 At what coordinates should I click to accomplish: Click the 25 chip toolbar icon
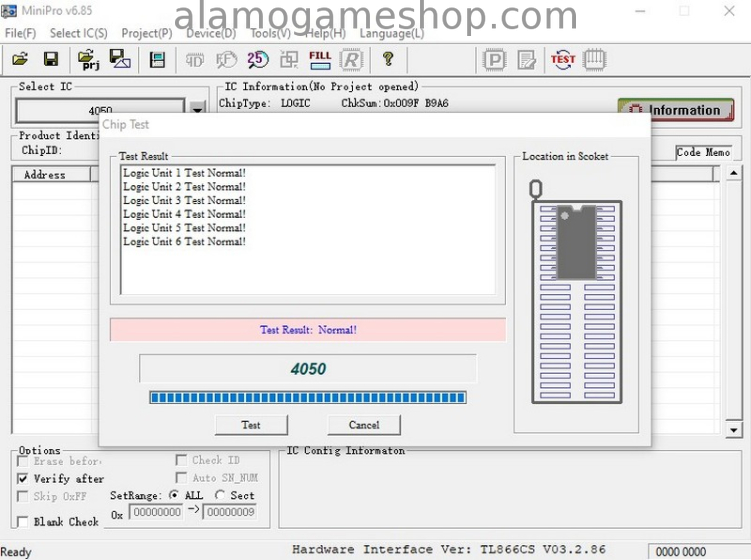tap(257, 60)
